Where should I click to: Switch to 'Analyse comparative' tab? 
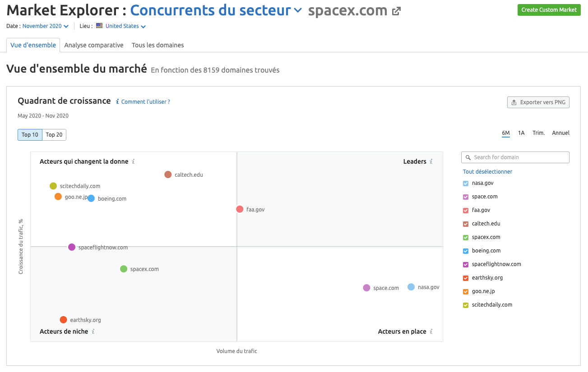click(94, 45)
